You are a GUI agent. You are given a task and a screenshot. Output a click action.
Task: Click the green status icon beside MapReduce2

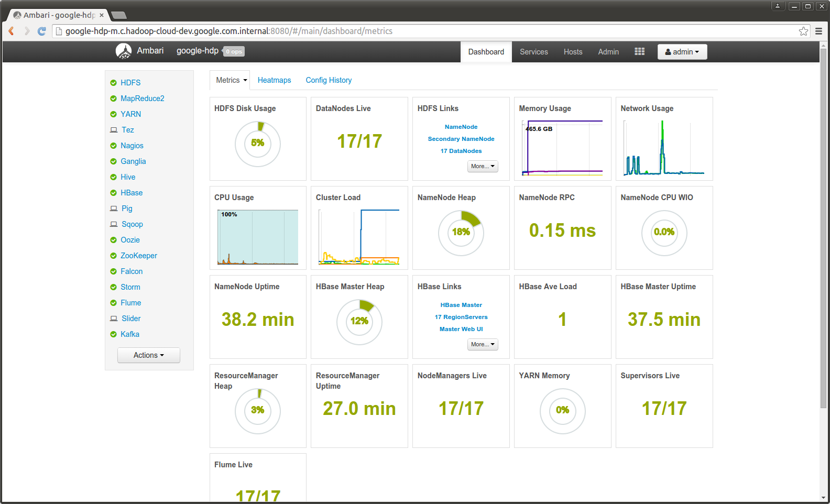pos(113,98)
